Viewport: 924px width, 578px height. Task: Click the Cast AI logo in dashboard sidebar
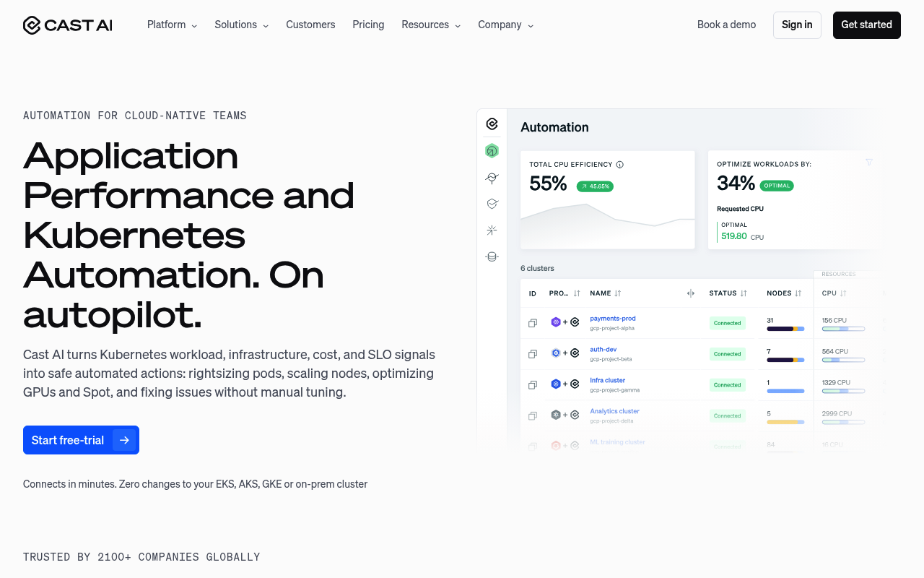[492, 124]
